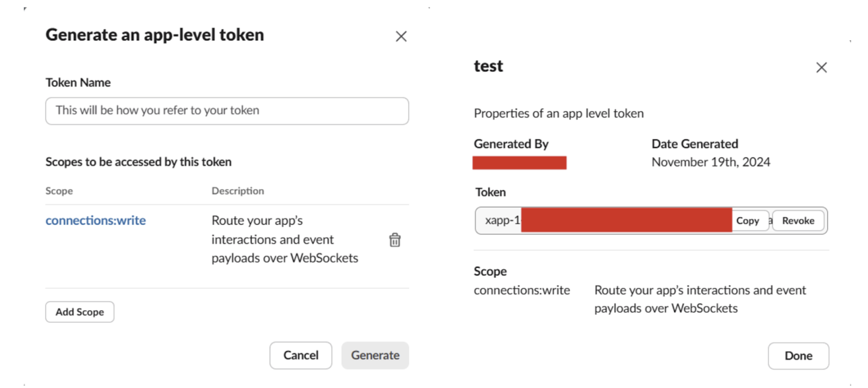The height and width of the screenshot is (388, 868).
Task: Cancel the token generation dialog
Action: [x=301, y=355]
